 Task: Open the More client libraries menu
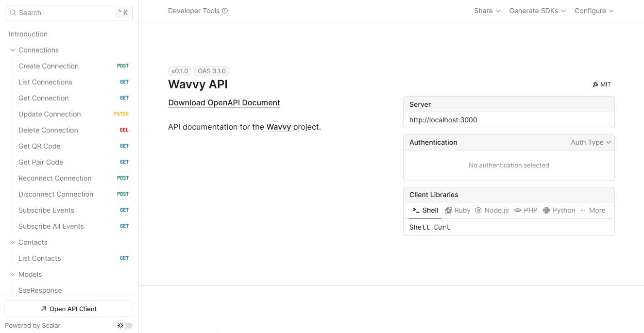593,210
